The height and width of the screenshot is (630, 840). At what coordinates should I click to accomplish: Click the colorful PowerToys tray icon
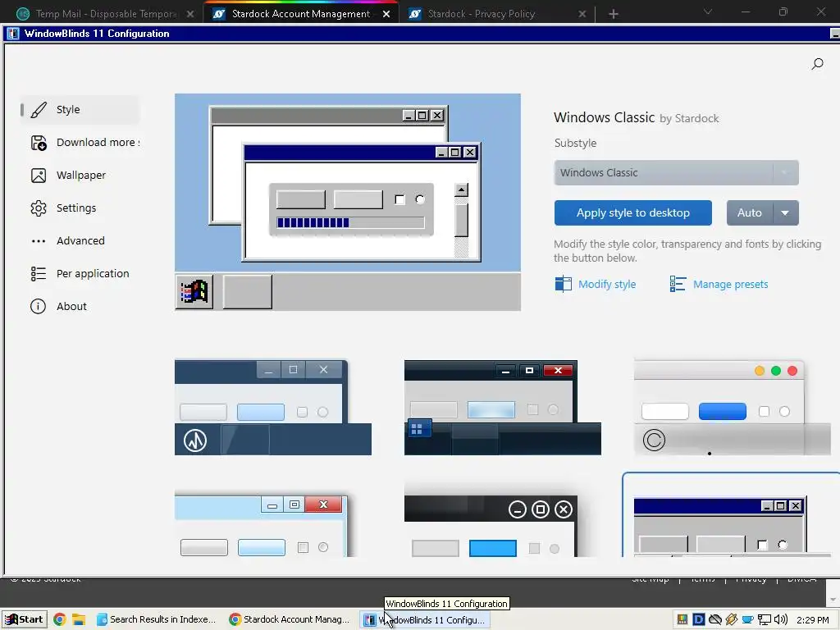[x=682, y=620]
